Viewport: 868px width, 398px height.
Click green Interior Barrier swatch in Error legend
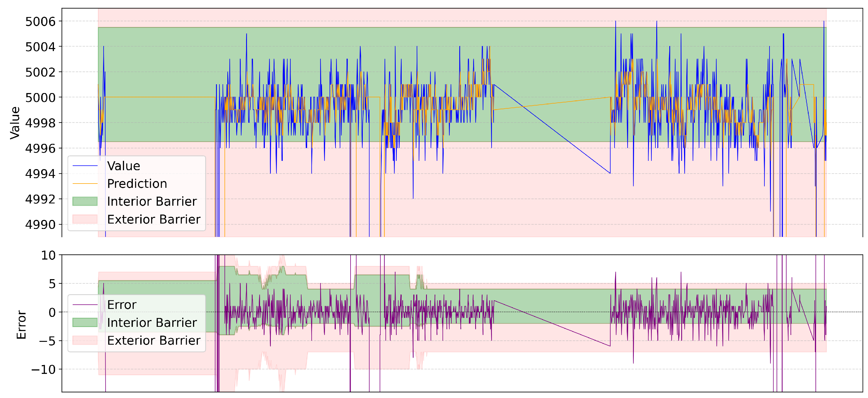85,323
